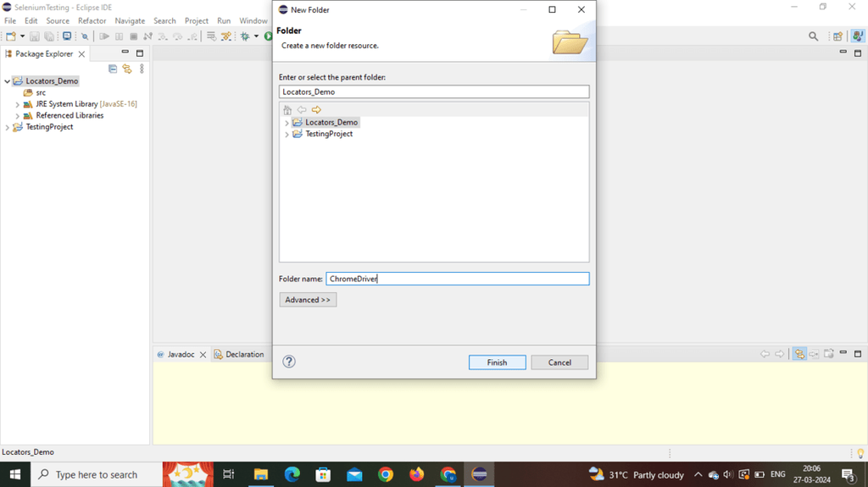Click the Folder name input field
Image resolution: width=868 pixels, height=487 pixels.
[x=458, y=279]
